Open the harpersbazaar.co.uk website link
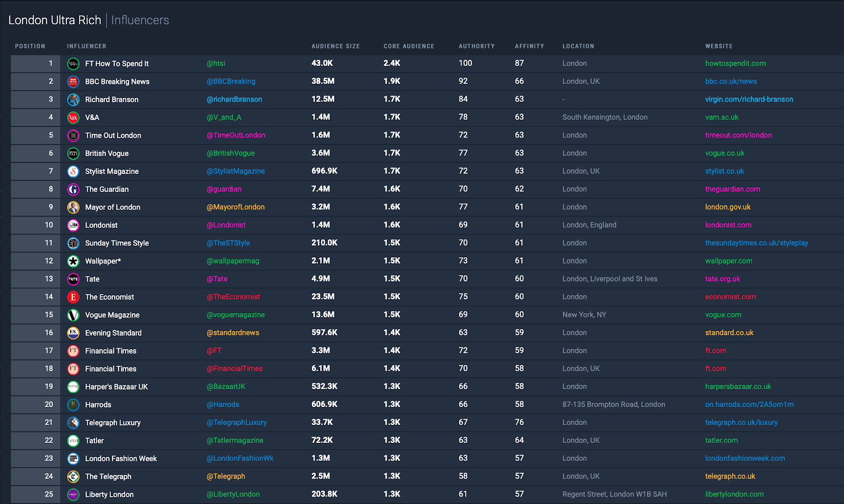844x504 pixels. [738, 386]
